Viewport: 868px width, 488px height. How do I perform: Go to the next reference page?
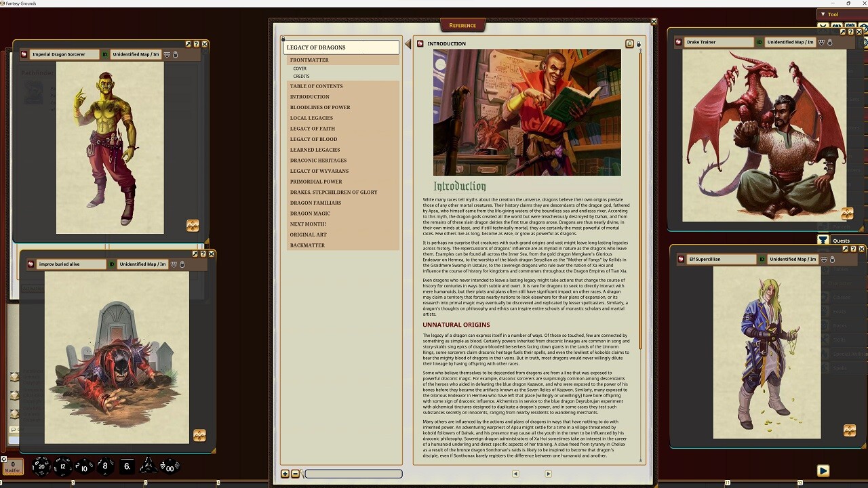pyautogui.click(x=548, y=474)
